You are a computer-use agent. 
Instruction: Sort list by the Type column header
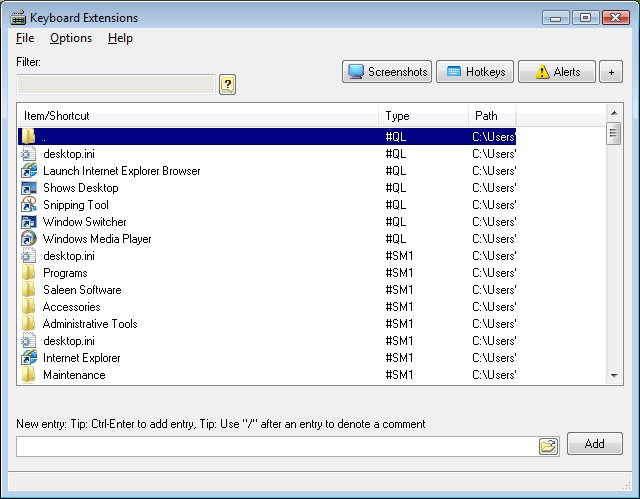423,116
